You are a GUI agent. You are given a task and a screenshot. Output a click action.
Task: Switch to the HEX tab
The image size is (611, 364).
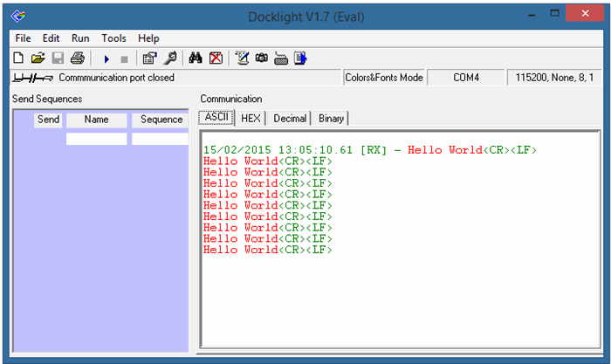click(x=251, y=118)
